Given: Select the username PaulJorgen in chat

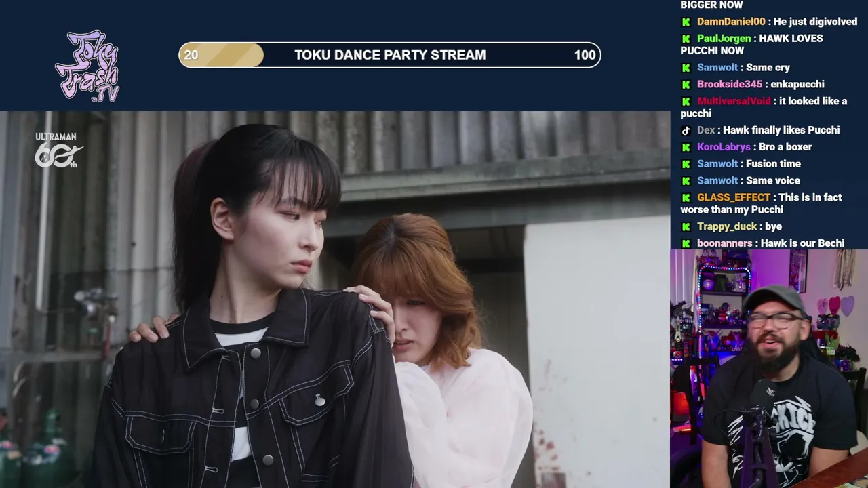Looking at the screenshot, I should 724,39.
